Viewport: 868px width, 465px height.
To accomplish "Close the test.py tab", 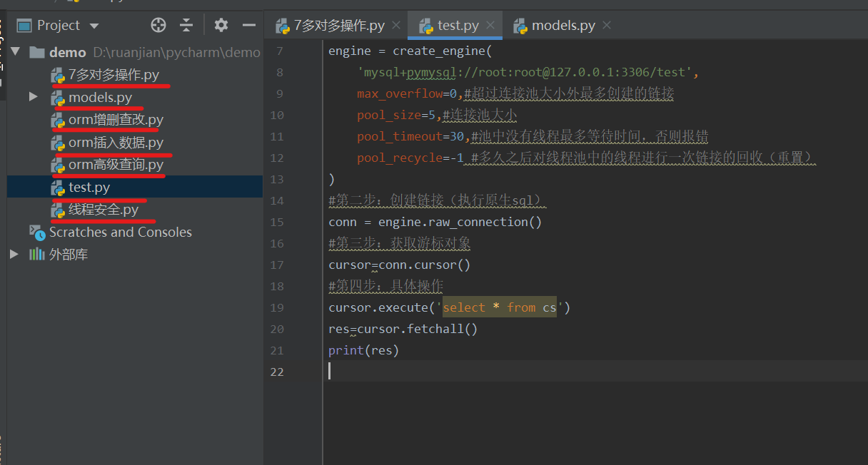I will coord(490,26).
